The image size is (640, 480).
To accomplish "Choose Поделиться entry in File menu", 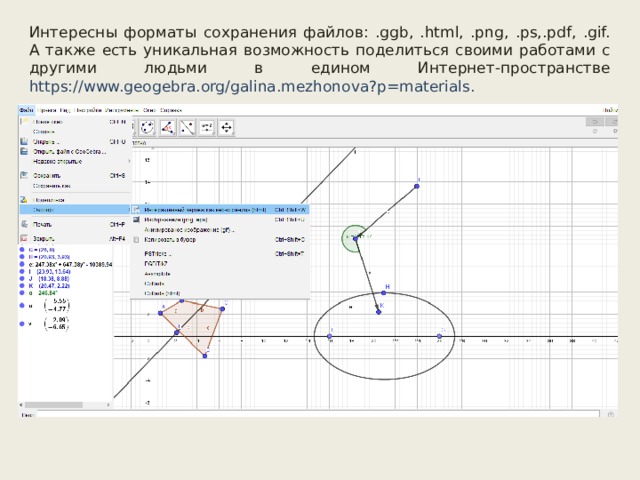I will click(75, 200).
